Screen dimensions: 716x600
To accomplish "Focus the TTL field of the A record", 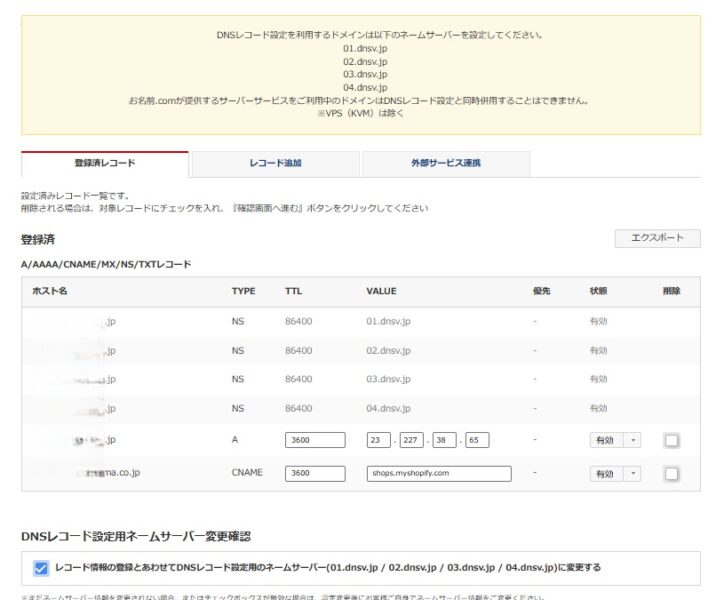I will (314, 441).
